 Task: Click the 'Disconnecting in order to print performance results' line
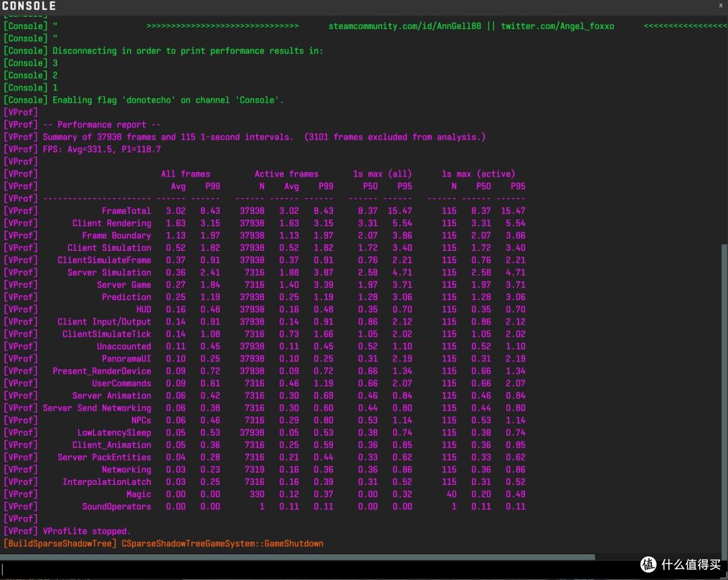163,51
